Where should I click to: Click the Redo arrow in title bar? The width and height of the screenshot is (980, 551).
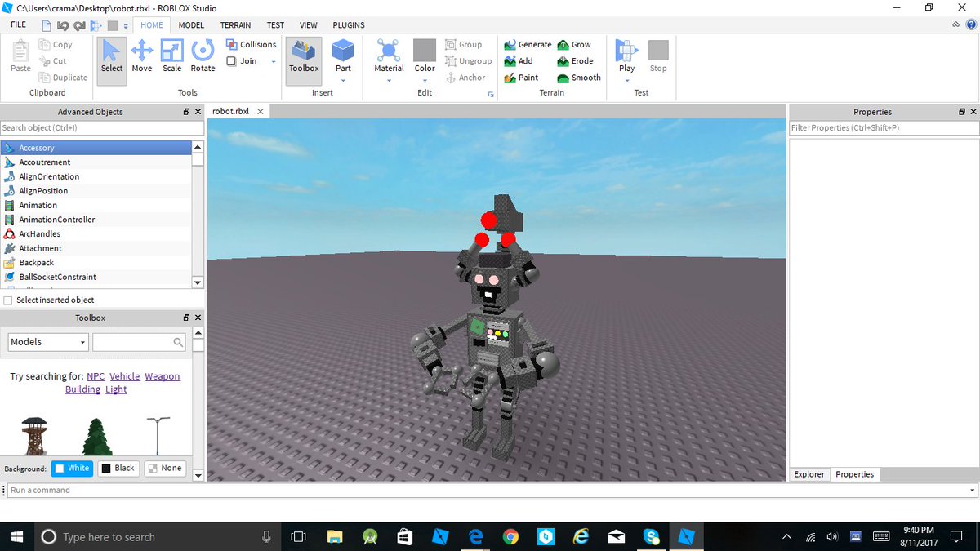click(x=78, y=26)
